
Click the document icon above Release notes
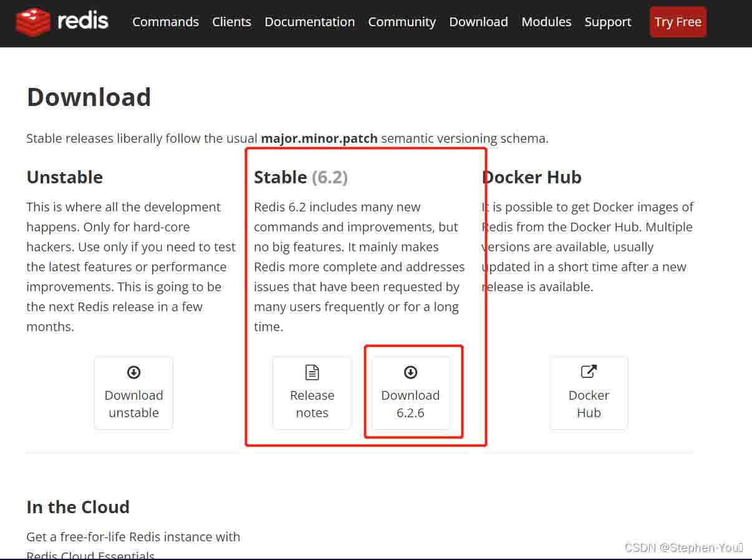point(312,372)
